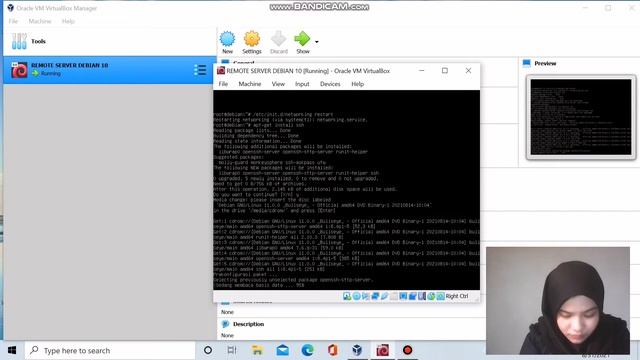The image size is (640, 360).
Task: Click the Type here to search box
Action: click(x=110, y=350)
